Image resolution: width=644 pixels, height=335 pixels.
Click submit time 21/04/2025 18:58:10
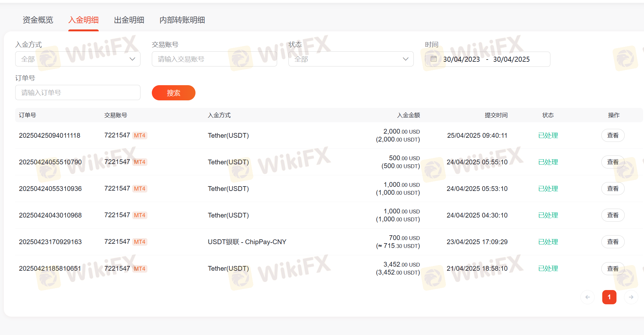coord(477,269)
